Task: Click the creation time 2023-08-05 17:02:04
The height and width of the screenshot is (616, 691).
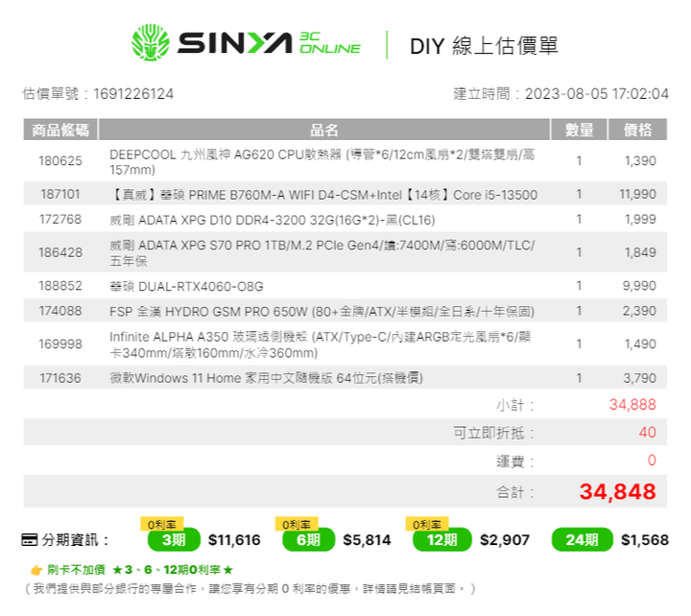Action: (x=597, y=94)
